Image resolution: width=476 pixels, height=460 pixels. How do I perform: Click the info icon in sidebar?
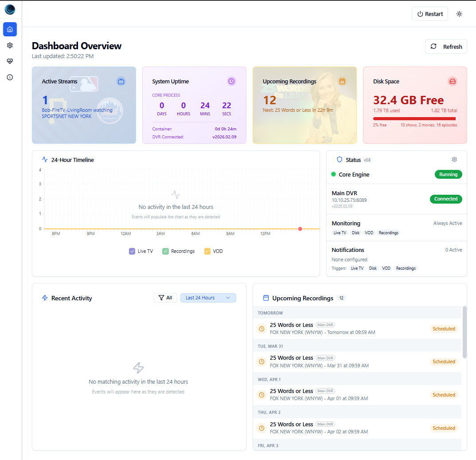[x=10, y=77]
